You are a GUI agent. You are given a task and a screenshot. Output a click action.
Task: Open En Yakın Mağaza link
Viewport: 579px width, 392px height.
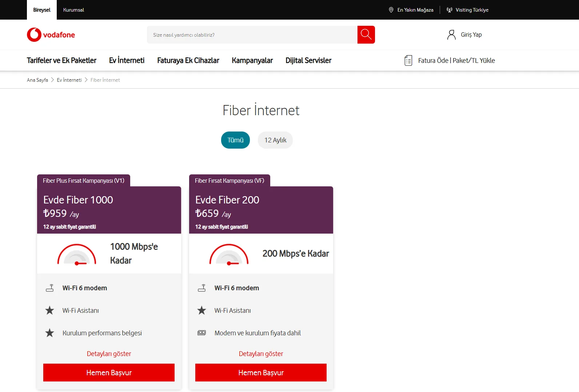point(415,10)
